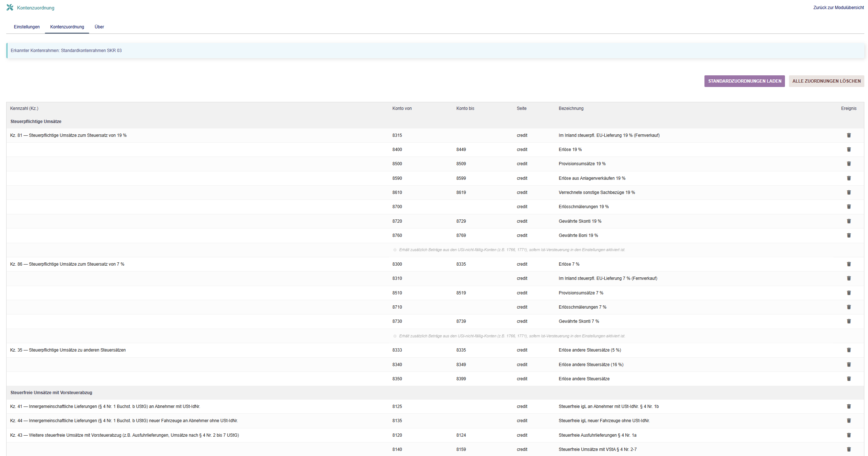Delete the Gewährte Boni 19 % row
Viewport: 868px width, 456px height.
point(849,235)
